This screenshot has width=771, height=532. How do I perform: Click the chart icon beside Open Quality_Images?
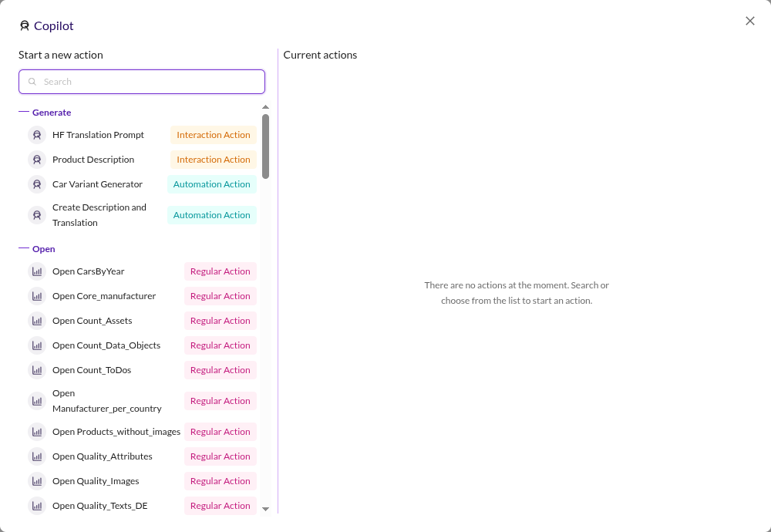37,481
